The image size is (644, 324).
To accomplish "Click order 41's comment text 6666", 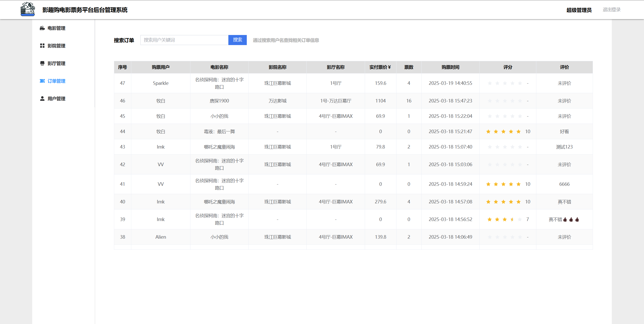I will point(564,184).
